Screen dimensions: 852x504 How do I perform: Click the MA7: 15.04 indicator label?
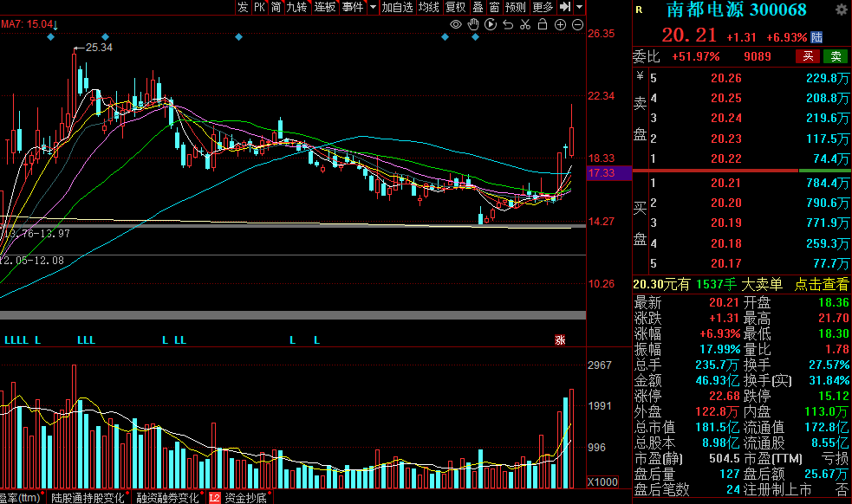[x=27, y=24]
